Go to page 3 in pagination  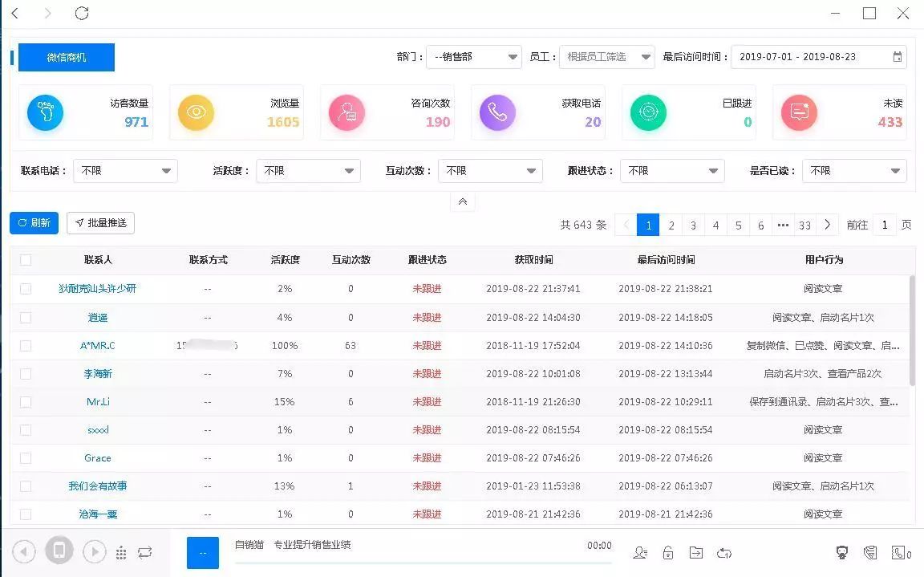694,226
